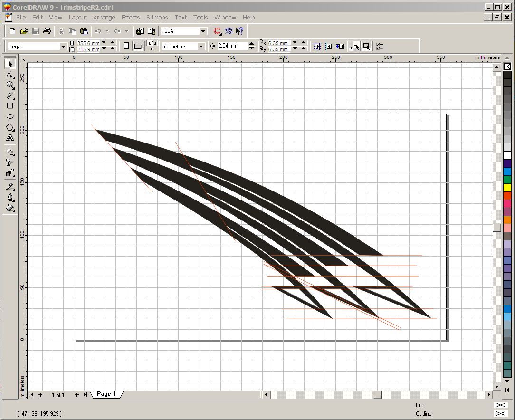Screen dimensions: 515x420
Task: Expand the 100% zoom level dropdown
Action: (x=203, y=31)
